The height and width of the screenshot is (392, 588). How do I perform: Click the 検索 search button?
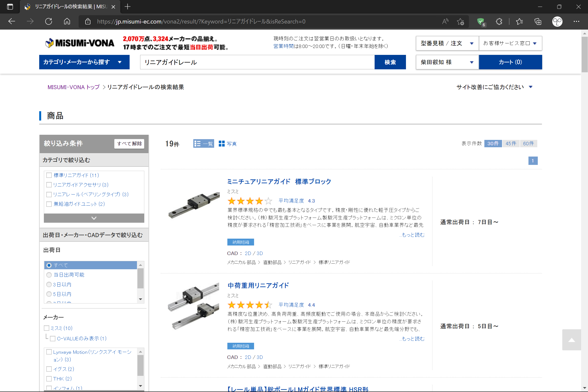point(390,62)
